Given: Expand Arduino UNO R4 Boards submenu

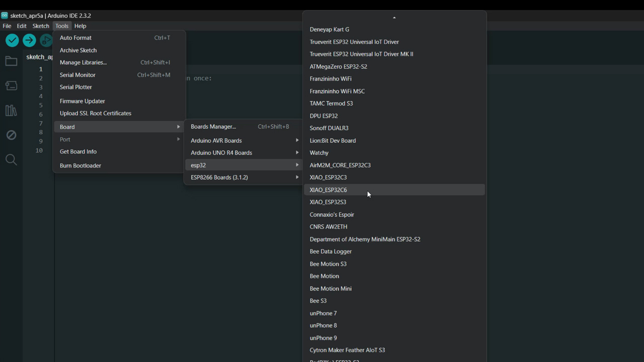Looking at the screenshot, I should click(x=244, y=153).
